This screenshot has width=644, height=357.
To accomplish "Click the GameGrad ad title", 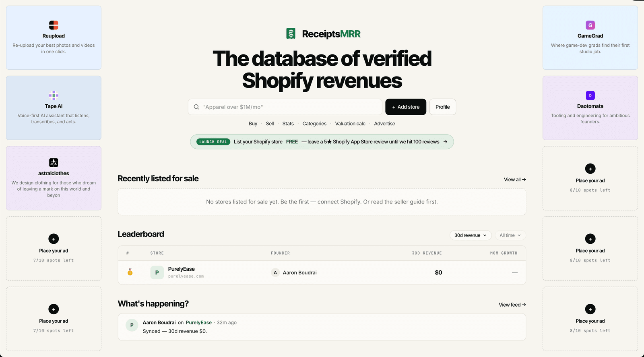I will [x=590, y=36].
